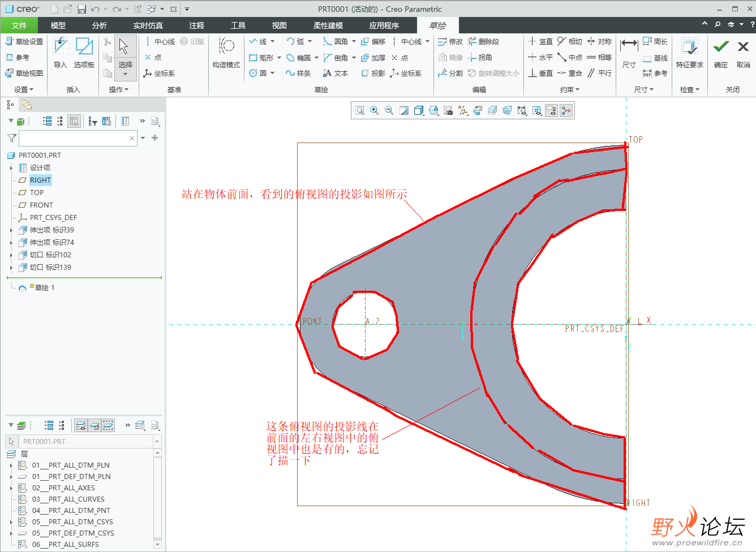Click the Save icon in quick access toolbar
The image size is (756, 552).
[x=81, y=9]
